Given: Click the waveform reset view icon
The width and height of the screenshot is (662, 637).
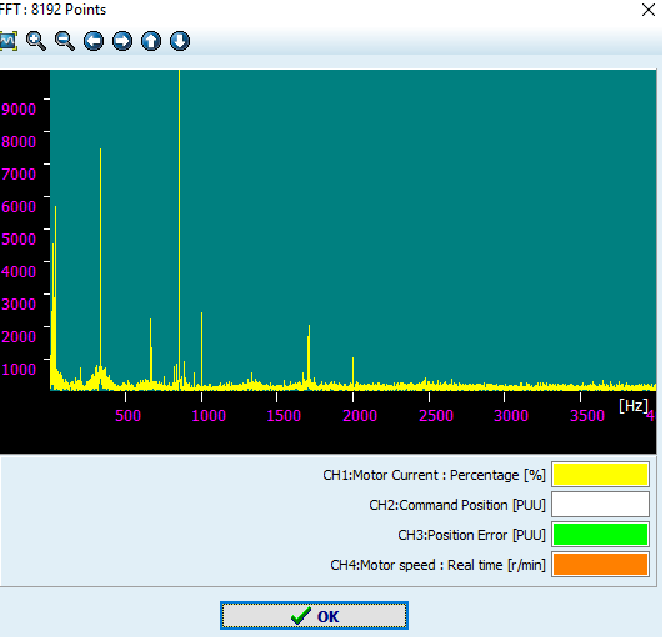Looking at the screenshot, I should (x=8, y=41).
